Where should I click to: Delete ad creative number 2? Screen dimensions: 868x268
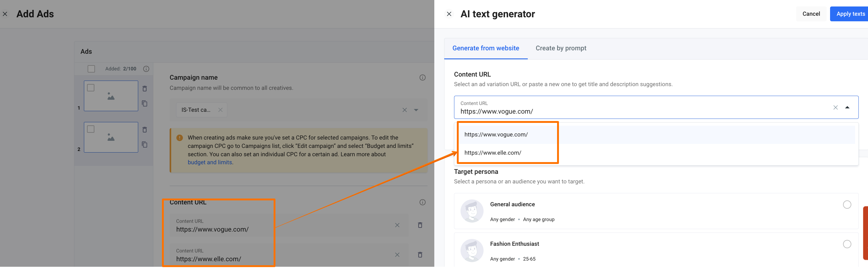pos(145,130)
